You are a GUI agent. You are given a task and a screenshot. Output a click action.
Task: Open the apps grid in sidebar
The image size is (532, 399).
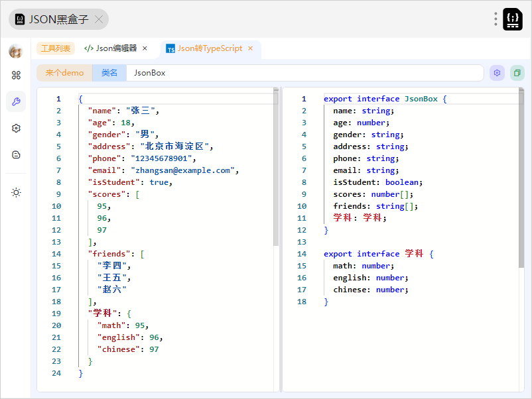[x=16, y=75]
